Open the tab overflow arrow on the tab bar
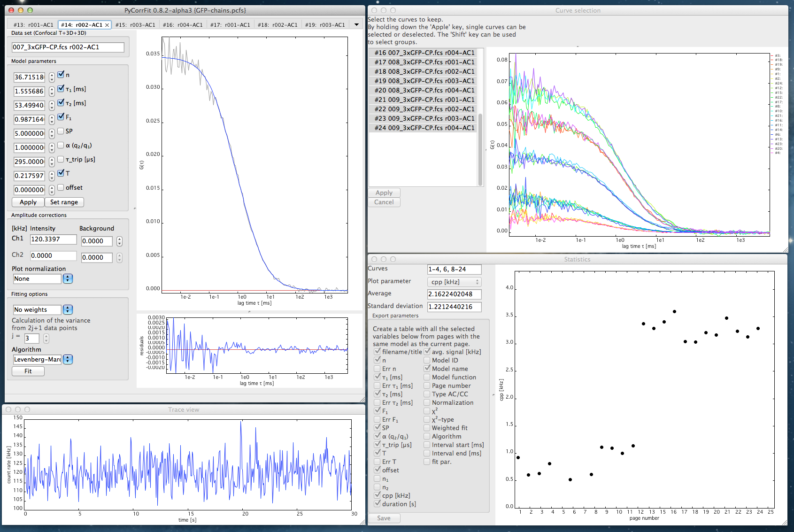 (356, 24)
